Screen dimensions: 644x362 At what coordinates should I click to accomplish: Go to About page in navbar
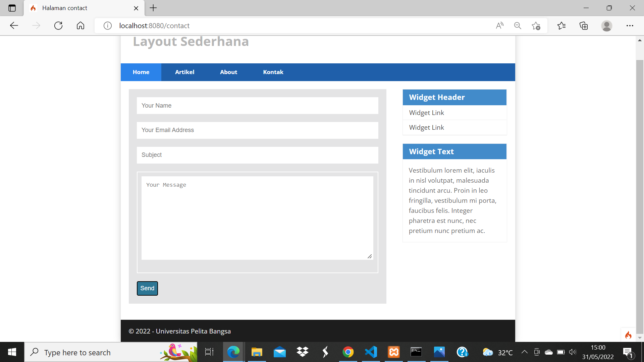point(228,72)
